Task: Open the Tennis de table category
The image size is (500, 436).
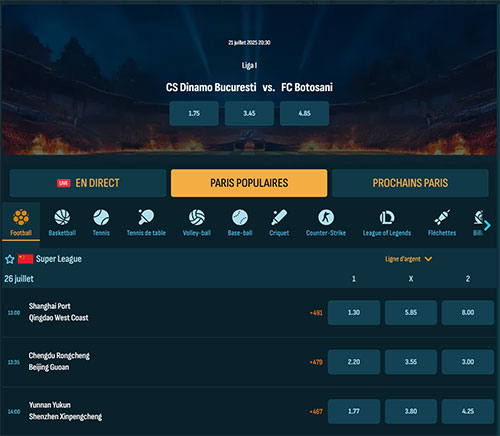Action: pyautogui.click(x=146, y=222)
